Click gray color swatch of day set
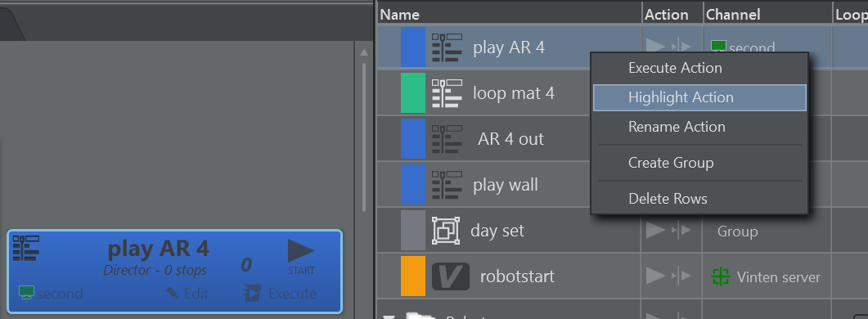This screenshot has width=868, height=319. click(413, 231)
